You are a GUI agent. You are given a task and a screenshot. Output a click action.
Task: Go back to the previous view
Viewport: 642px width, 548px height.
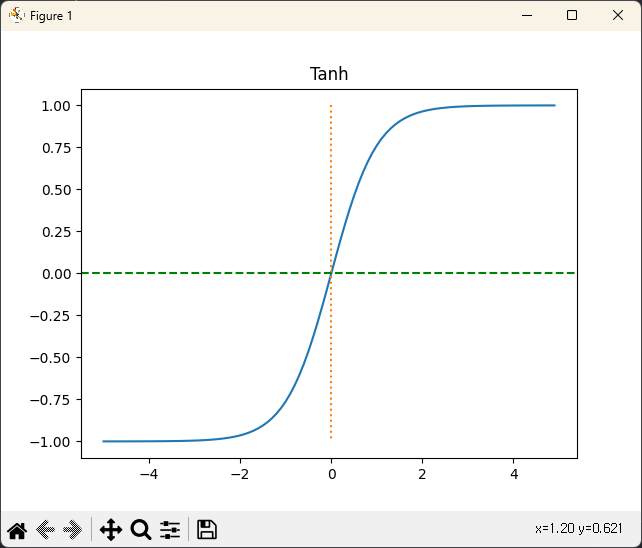pyautogui.click(x=45, y=530)
